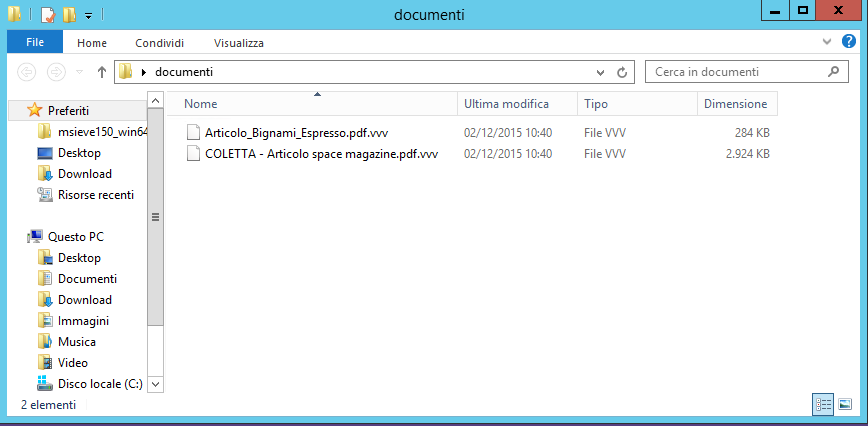Click the icon of Articolo_Bignami_Espresso file
868x426 pixels.
pos(193,132)
